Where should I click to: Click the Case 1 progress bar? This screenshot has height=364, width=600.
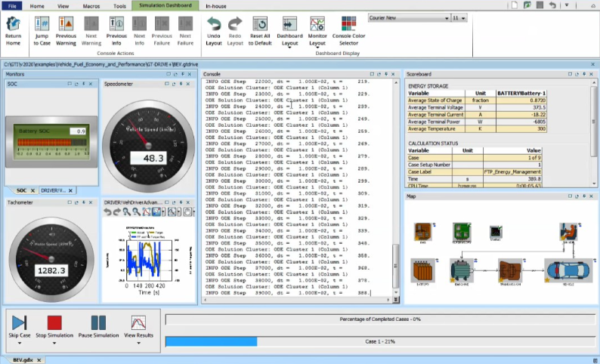click(x=380, y=342)
